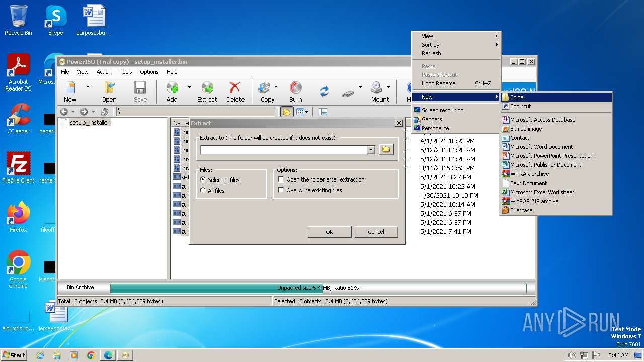This screenshot has width=644, height=362.
Task: Open Internet Explorer from the taskbar
Action: pyautogui.click(x=40, y=355)
